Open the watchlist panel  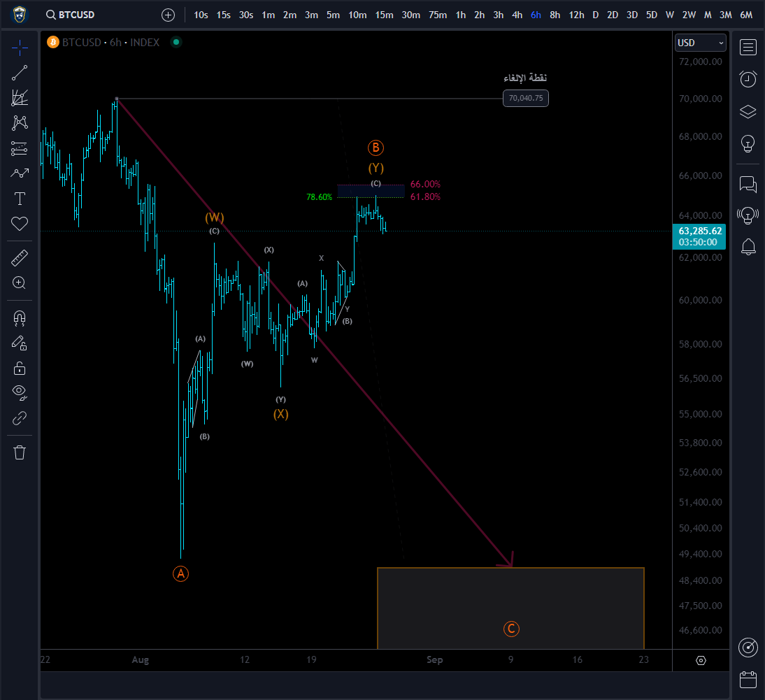(748, 48)
